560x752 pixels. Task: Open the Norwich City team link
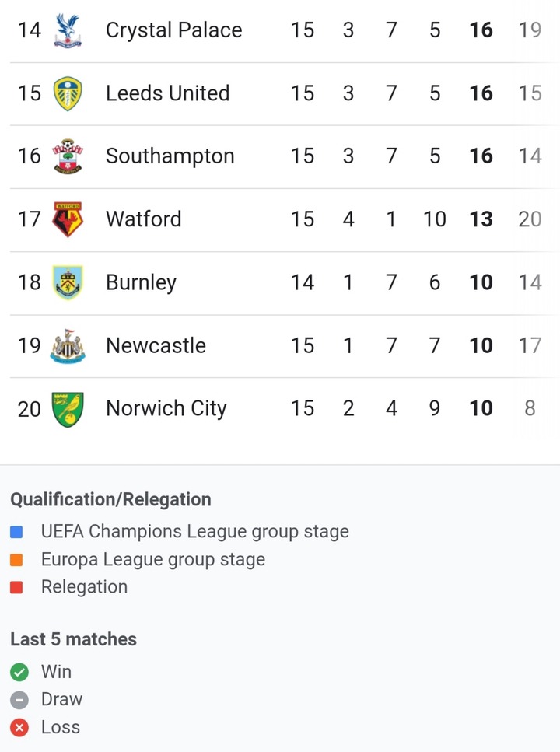(x=166, y=408)
